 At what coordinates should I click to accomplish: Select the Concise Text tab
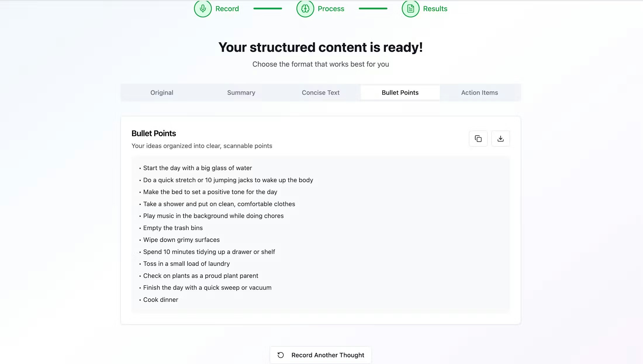[x=321, y=93]
